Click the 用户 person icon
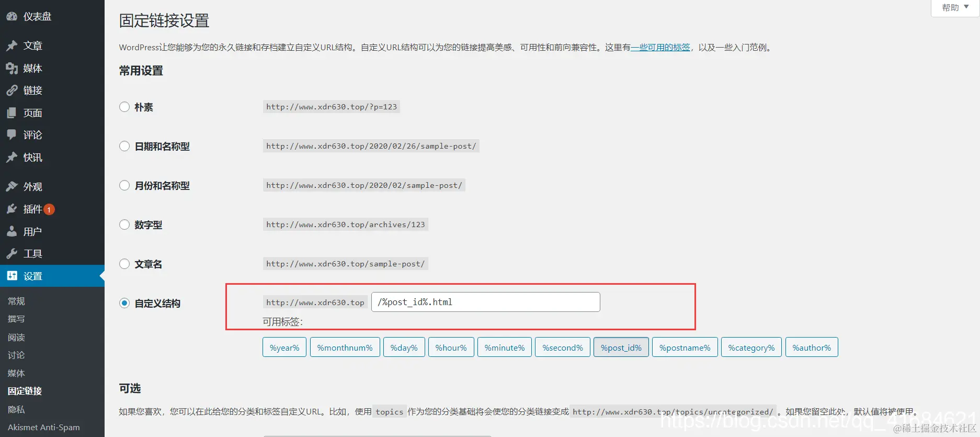Image resolution: width=980 pixels, height=437 pixels. 12,231
